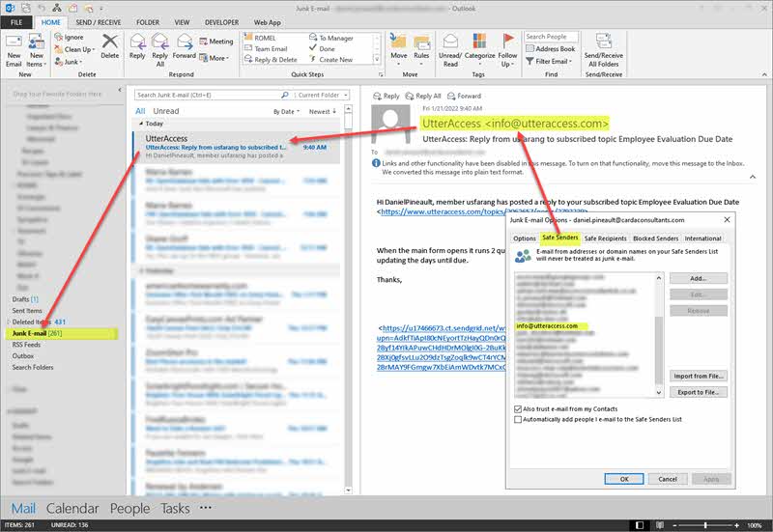
Task: Collapse the Today group in message list
Action: pos(141,124)
